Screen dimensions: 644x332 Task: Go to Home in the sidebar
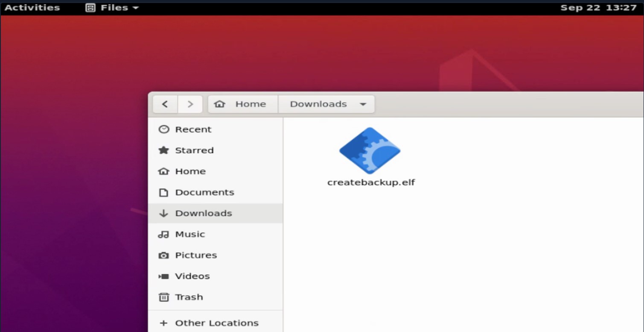216,171
